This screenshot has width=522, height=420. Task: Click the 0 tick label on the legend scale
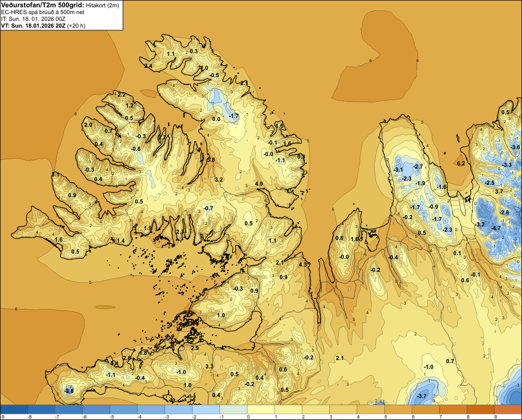[248, 417]
